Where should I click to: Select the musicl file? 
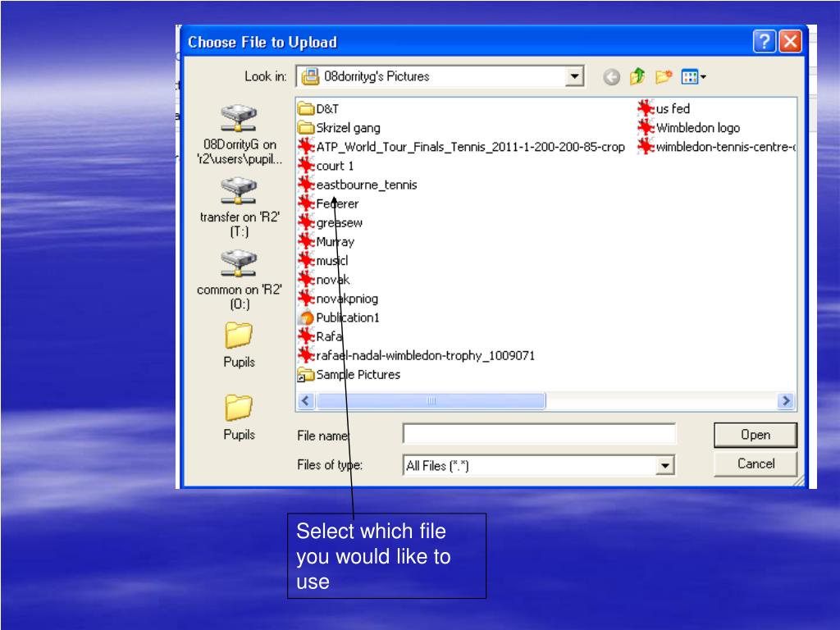coord(323,261)
